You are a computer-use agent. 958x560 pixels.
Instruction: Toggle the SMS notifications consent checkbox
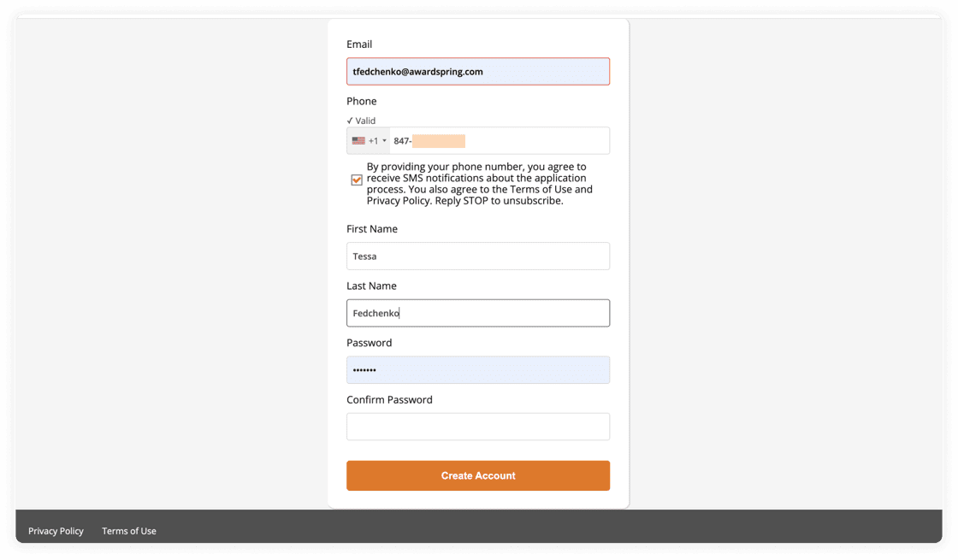pos(357,180)
